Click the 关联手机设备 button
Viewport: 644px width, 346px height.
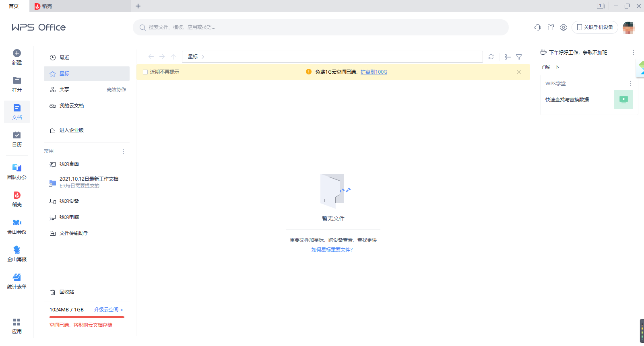pos(594,27)
